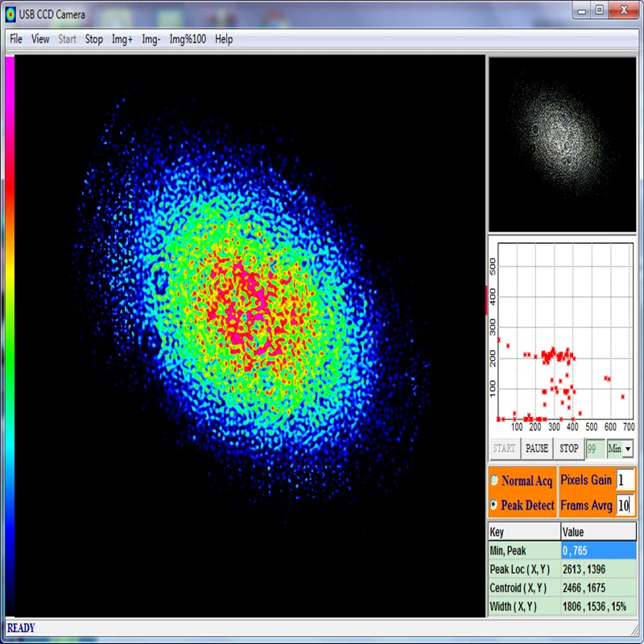This screenshot has height=644, width=644.
Task: Click the Pixels Gain input field
Action: 625,480
